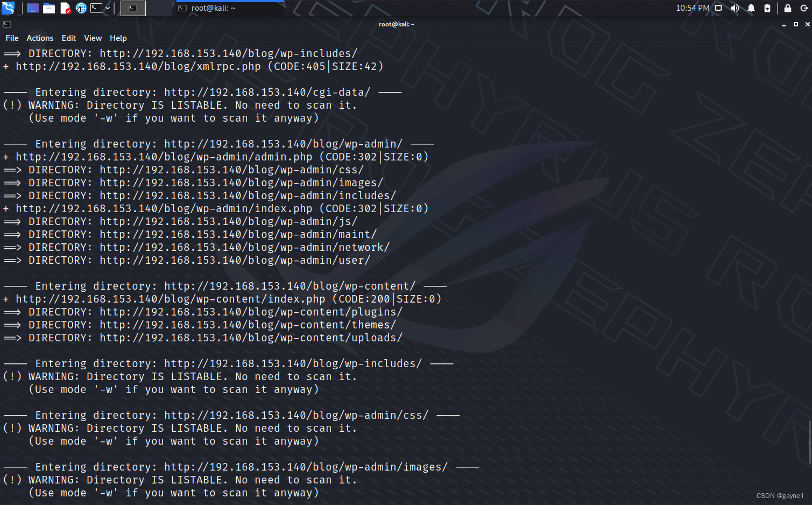The height and width of the screenshot is (505, 812).
Task: Click the wp-admin/maint/ directory line
Action: (x=190, y=235)
